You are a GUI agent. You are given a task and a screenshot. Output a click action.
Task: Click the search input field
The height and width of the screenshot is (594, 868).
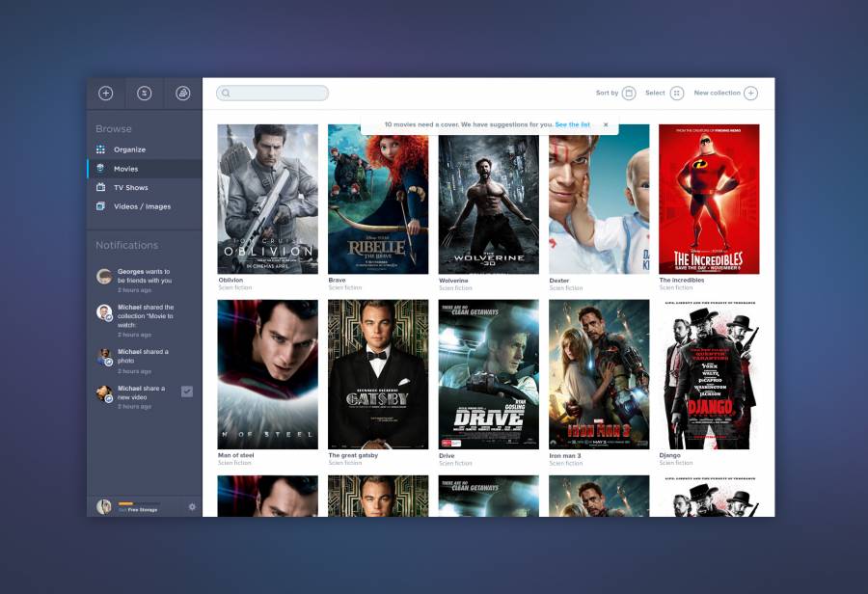[x=273, y=94]
